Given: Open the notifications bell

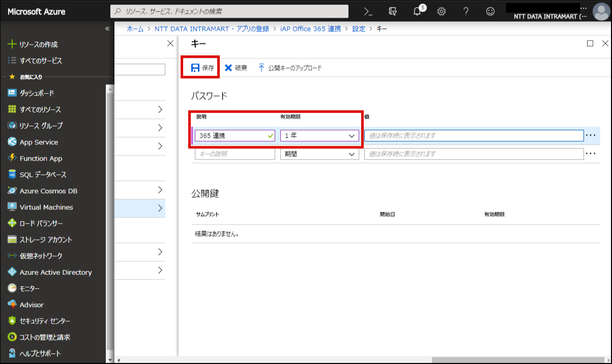Looking at the screenshot, I should 418,11.
